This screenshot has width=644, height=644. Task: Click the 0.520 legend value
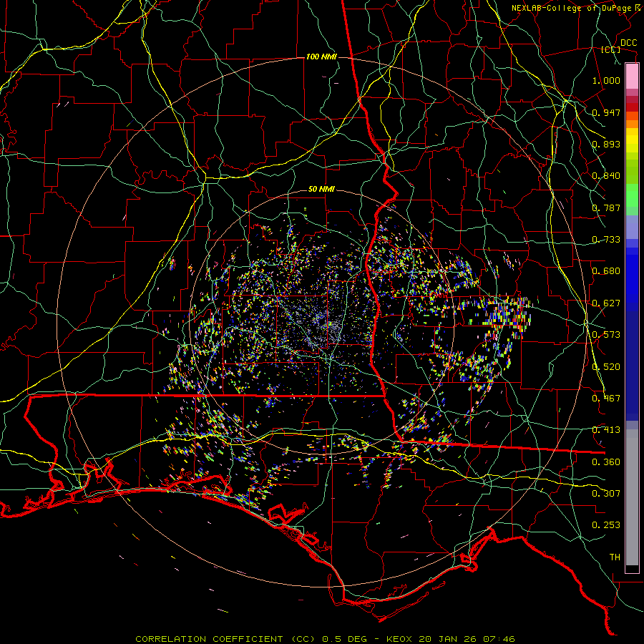click(x=606, y=367)
